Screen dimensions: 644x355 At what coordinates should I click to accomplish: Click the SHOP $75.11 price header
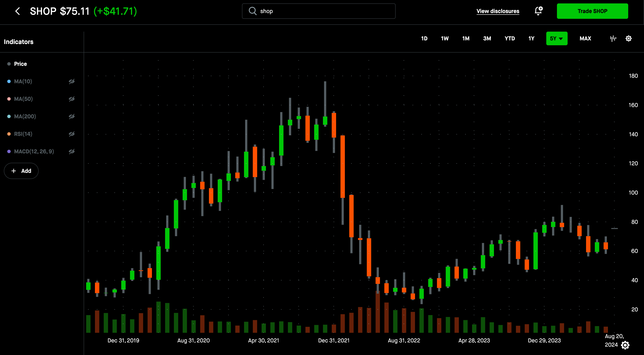pyautogui.click(x=60, y=11)
